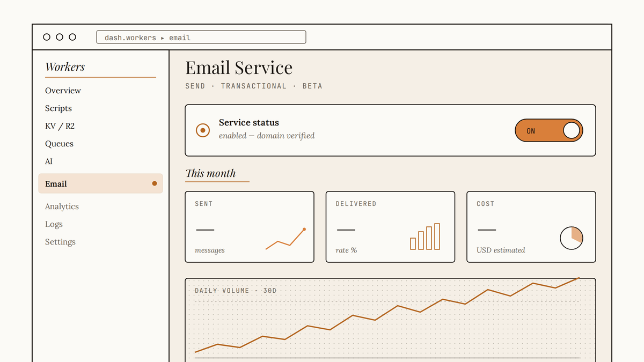Click the 'SEND · TRANSACTIONAL · BETA' subtitle
The width and height of the screenshot is (644, 362).
(x=254, y=86)
